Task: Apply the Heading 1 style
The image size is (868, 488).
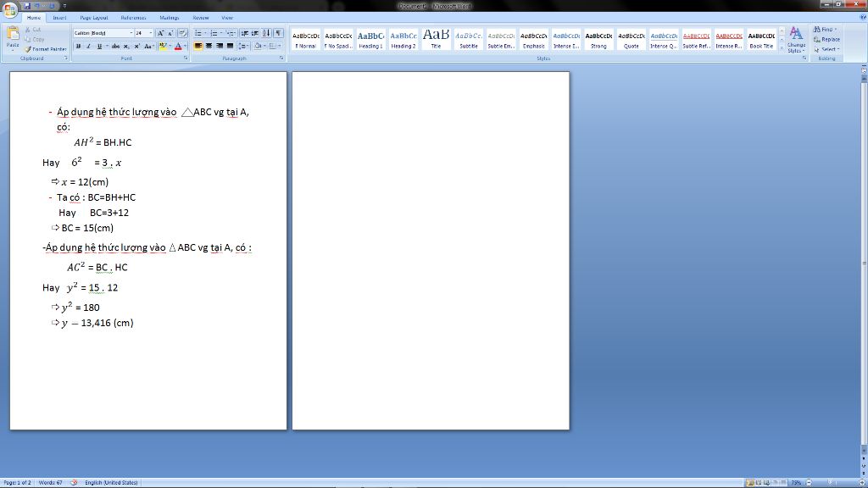Action: coord(370,40)
